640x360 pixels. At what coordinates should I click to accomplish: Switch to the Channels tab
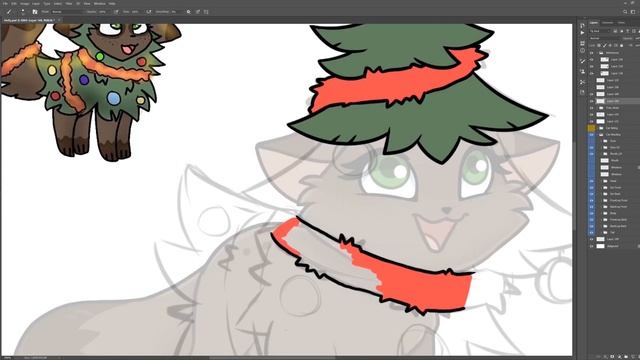[607, 22]
